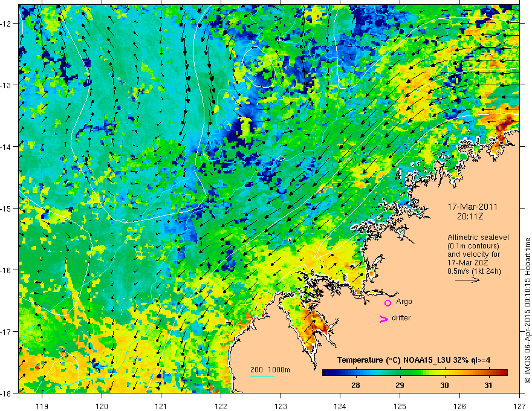This screenshot has width=532, height=411.
Task: Click the '200 1000m' bathymetry label
Action: pyautogui.click(x=270, y=370)
